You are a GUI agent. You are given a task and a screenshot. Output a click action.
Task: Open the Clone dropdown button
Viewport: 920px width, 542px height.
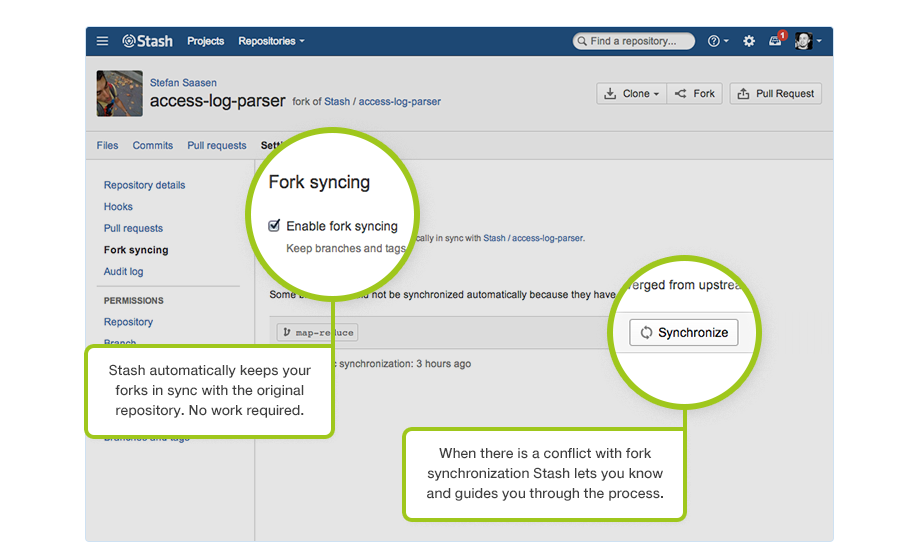tap(632, 93)
